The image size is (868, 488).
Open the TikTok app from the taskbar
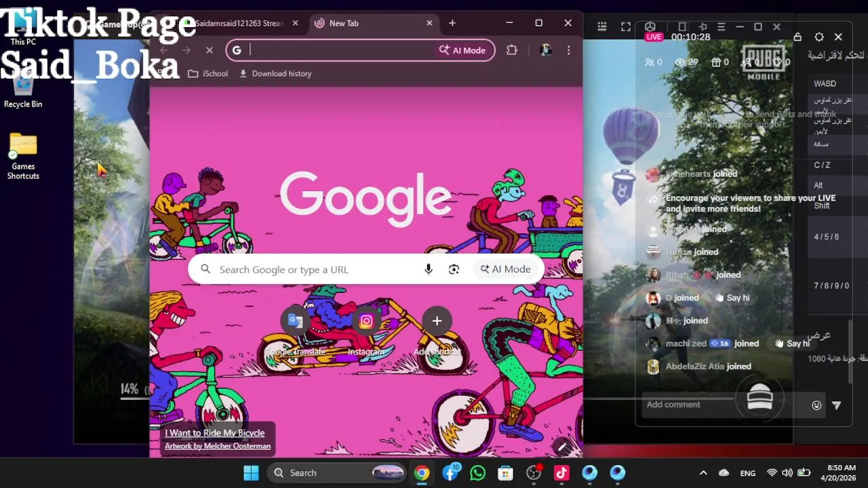(561, 472)
